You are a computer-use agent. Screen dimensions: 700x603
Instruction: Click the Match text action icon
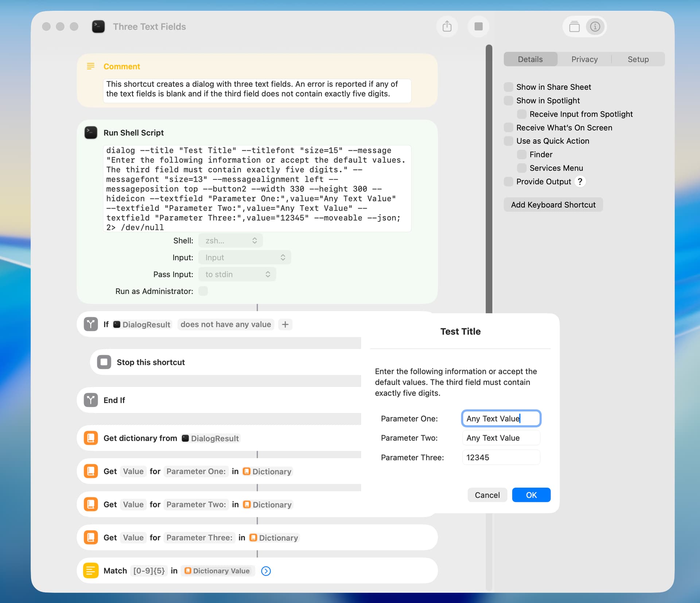[91, 571]
